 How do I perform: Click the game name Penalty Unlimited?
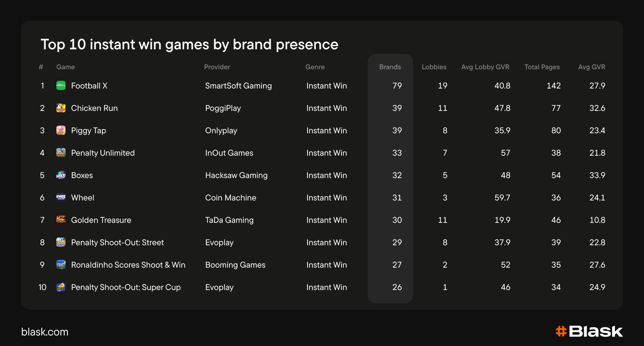click(x=103, y=153)
